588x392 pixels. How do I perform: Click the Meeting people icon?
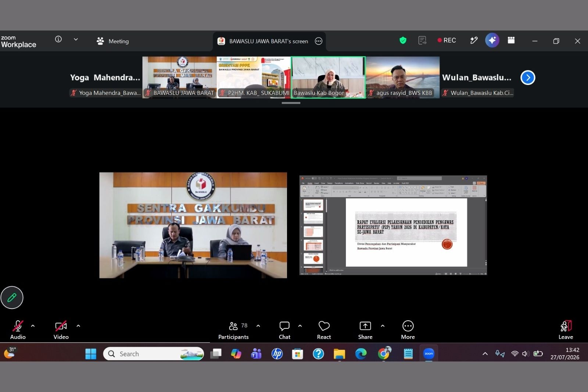pos(100,41)
